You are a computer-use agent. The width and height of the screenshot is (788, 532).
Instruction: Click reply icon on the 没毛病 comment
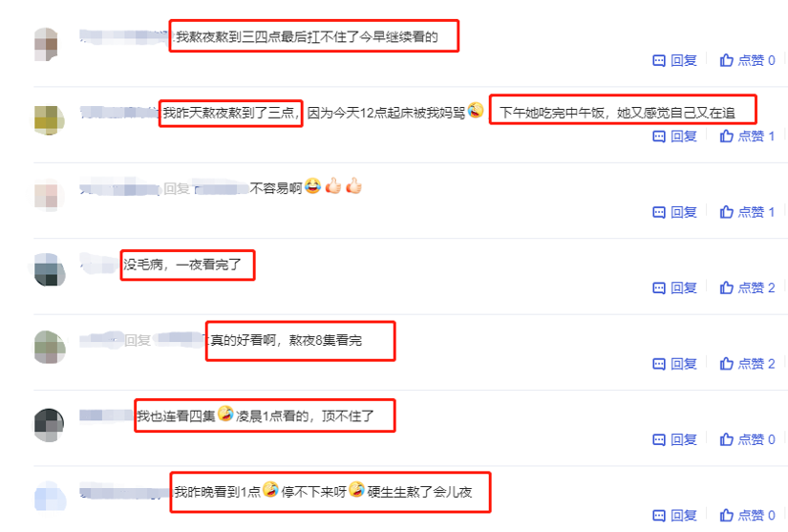click(658, 288)
